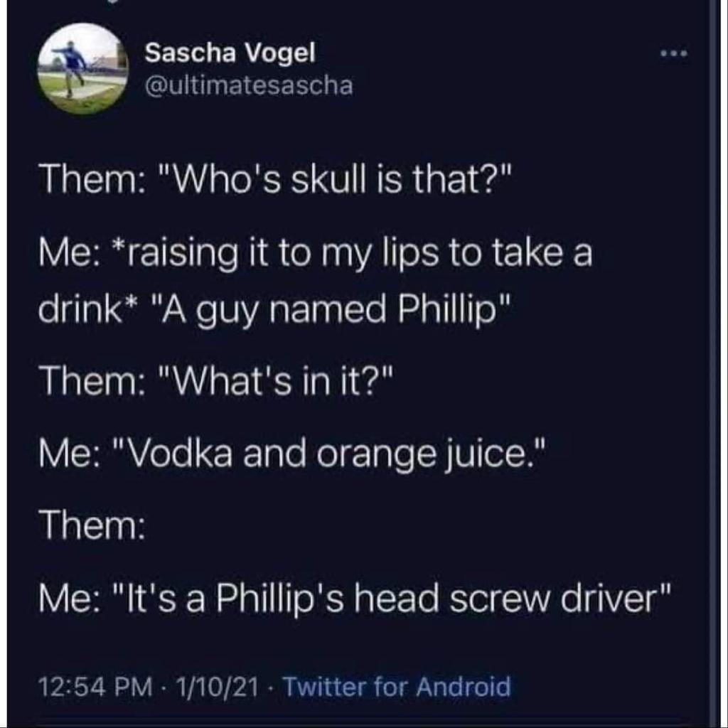Click the 12:54 PM timestamp
Viewport: 728px width, 728px height.
point(95,687)
